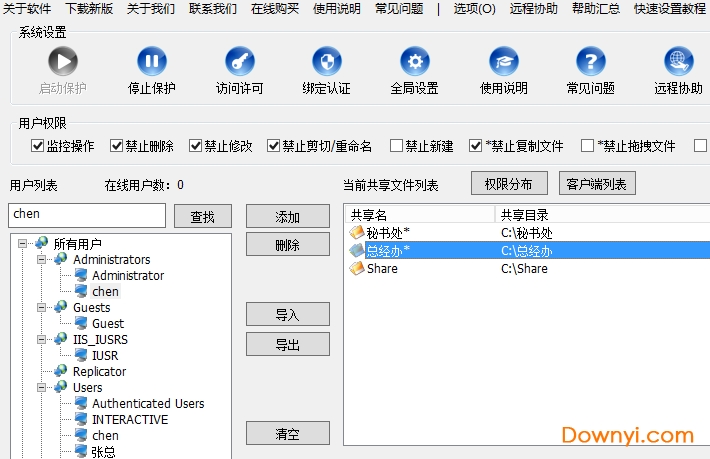Open 访问许可 key icon

tap(240, 61)
